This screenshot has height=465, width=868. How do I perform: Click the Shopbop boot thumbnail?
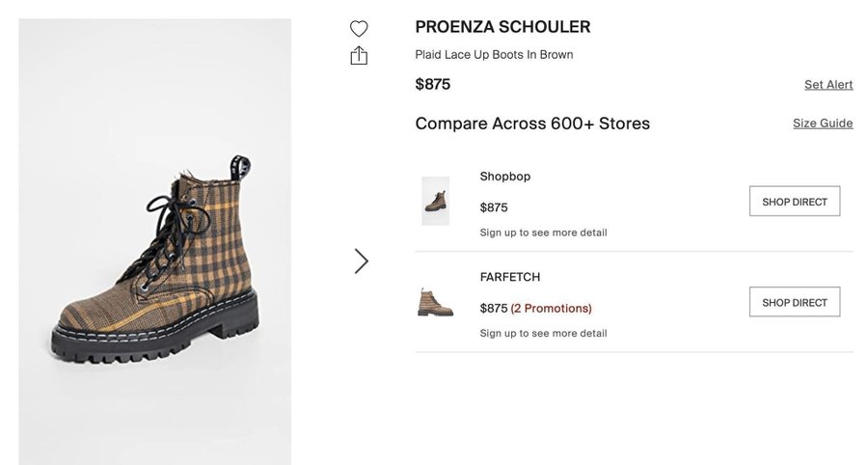click(x=436, y=201)
